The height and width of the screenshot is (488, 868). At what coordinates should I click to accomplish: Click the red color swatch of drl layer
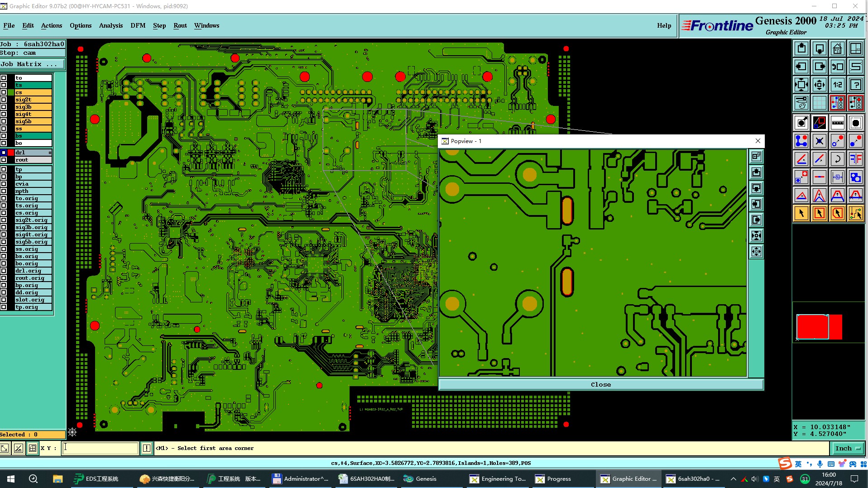coord(11,153)
